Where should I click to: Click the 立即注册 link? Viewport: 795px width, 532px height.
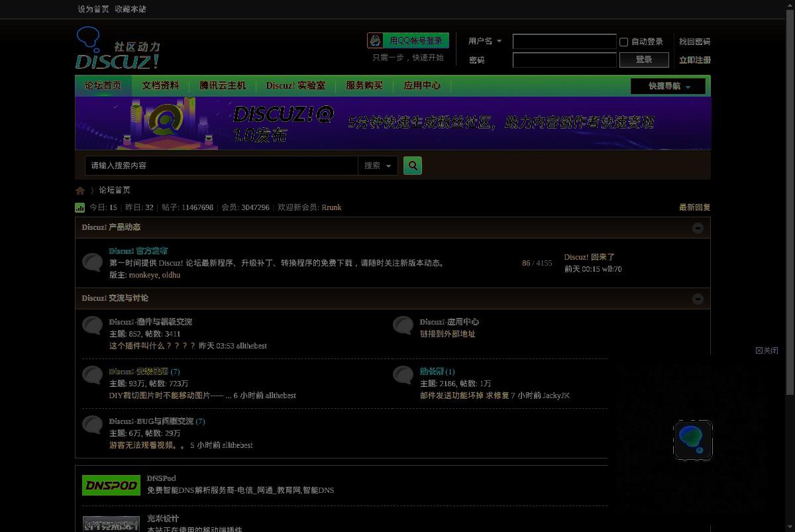click(694, 60)
